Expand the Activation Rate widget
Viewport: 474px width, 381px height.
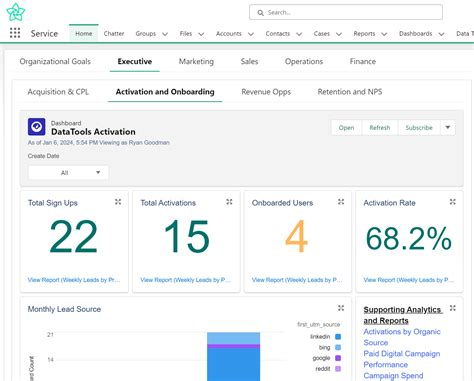(453, 202)
